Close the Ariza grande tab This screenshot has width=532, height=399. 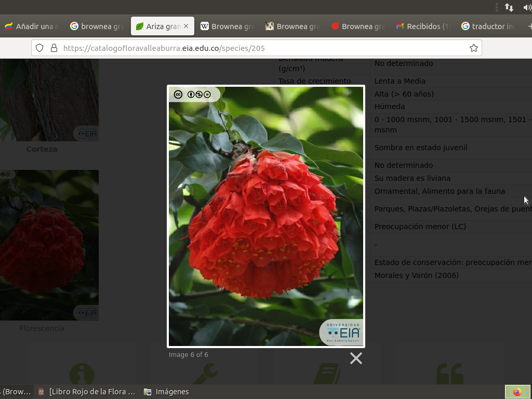pos(186,26)
